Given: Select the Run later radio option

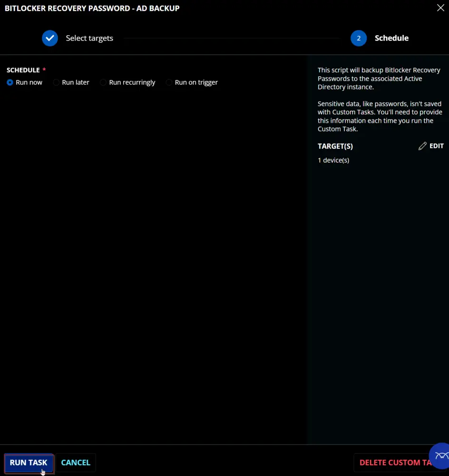Looking at the screenshot, I should coord(56,82).
